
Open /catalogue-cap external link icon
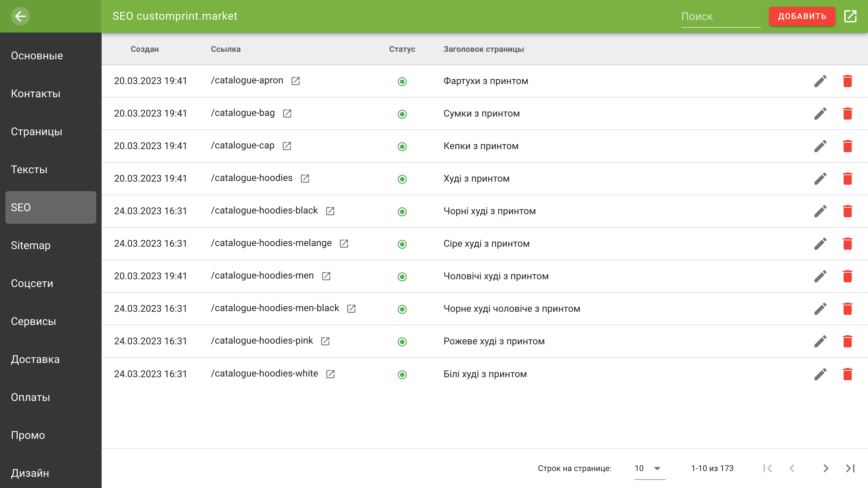[287, 146]
